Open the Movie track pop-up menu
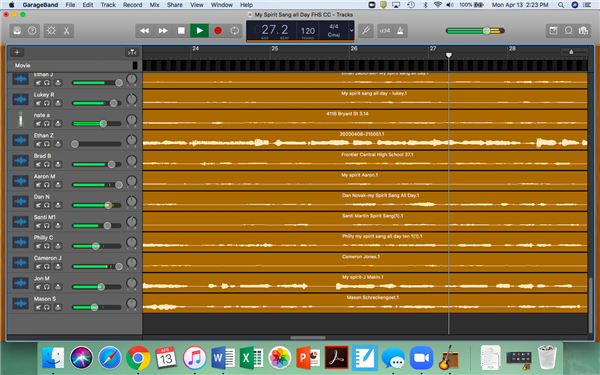 click(x=135, y=65)
